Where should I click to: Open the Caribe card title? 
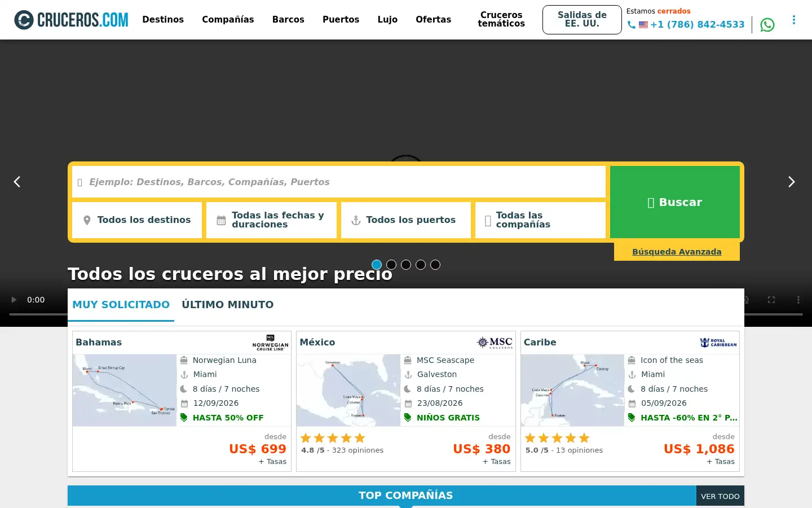point(540,343)
